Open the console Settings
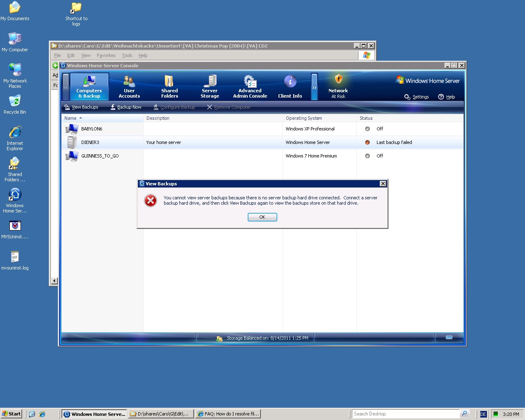 click(416, 97)
